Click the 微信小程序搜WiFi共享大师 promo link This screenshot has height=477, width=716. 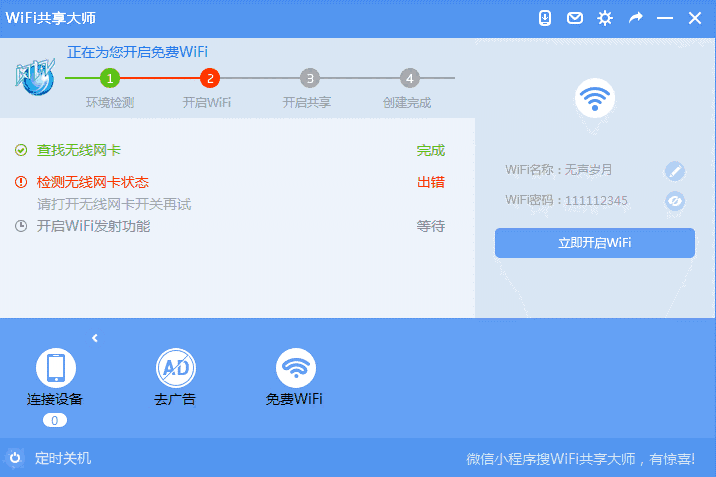click(x=580, y=459)
